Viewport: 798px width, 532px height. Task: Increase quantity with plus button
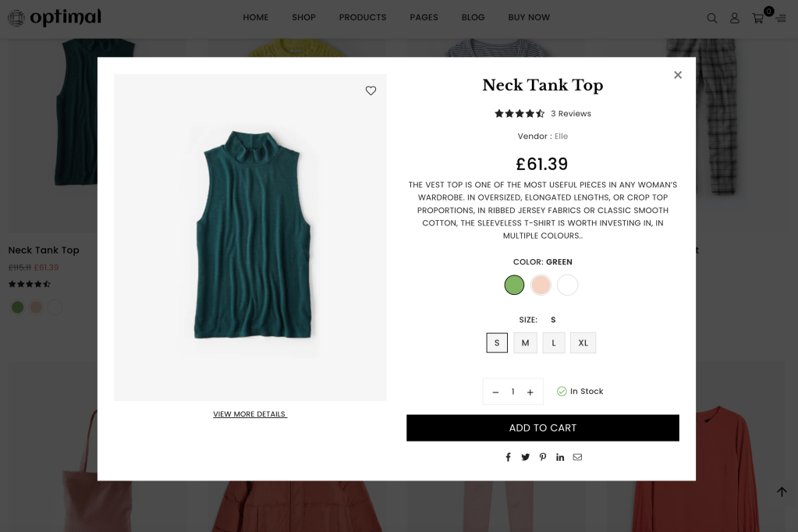(530, 392)
